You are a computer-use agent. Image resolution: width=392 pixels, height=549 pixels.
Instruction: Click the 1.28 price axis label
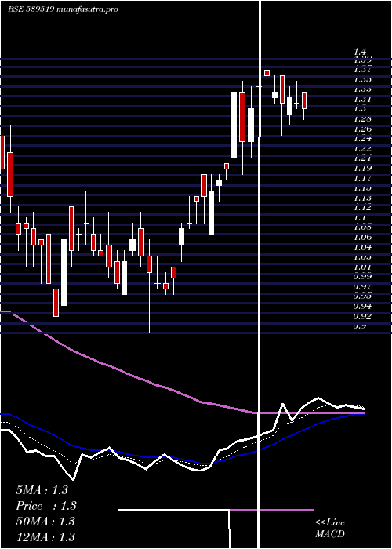tap(362, 119)
